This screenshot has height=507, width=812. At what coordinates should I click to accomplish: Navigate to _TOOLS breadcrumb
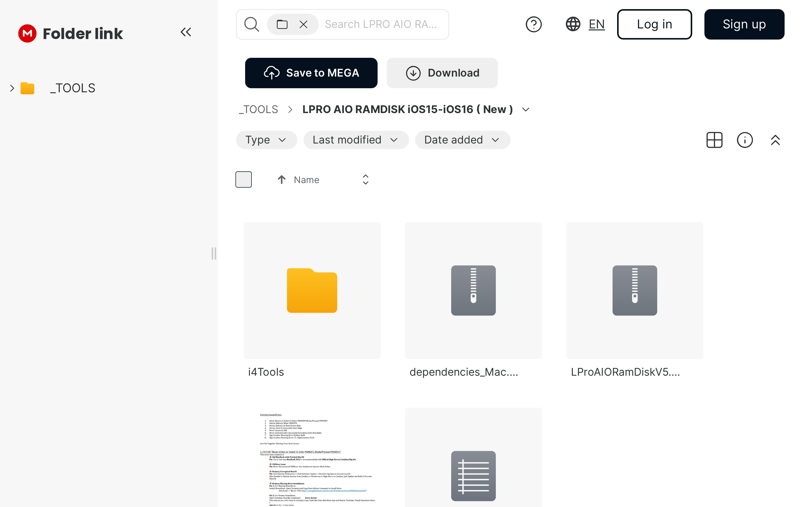[258, 110]
